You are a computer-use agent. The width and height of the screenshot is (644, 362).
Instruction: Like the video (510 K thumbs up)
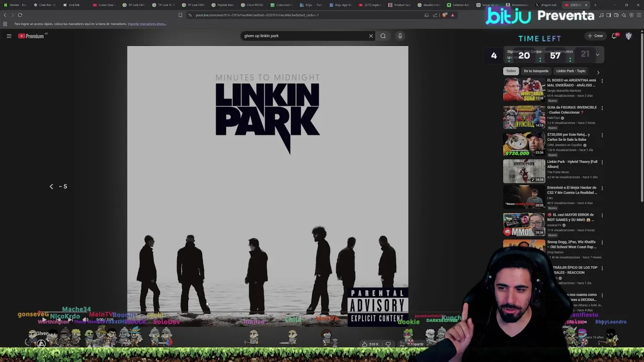click(370, 344)
